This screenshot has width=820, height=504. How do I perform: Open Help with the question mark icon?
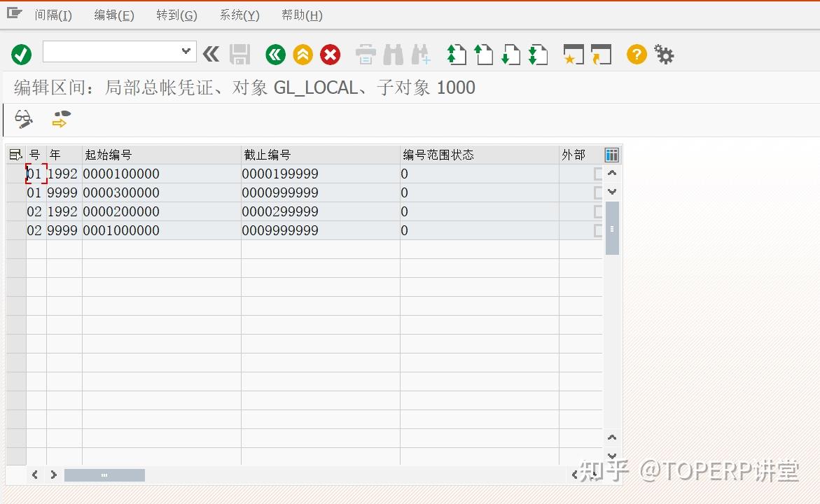tap(637, 55)
